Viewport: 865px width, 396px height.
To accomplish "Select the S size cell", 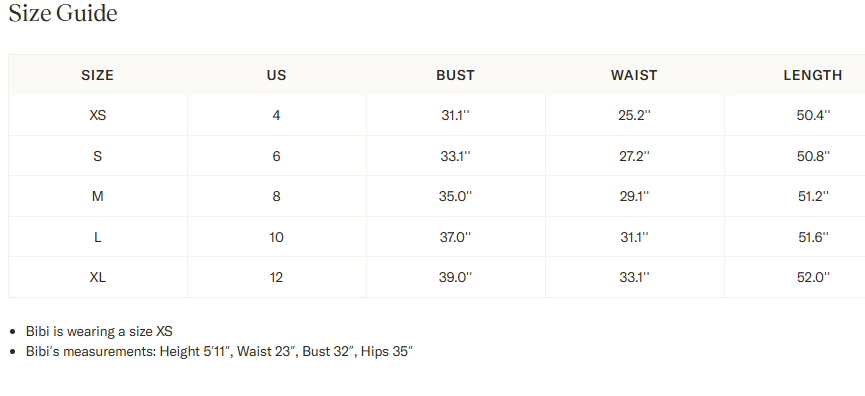I will (98, 156).
